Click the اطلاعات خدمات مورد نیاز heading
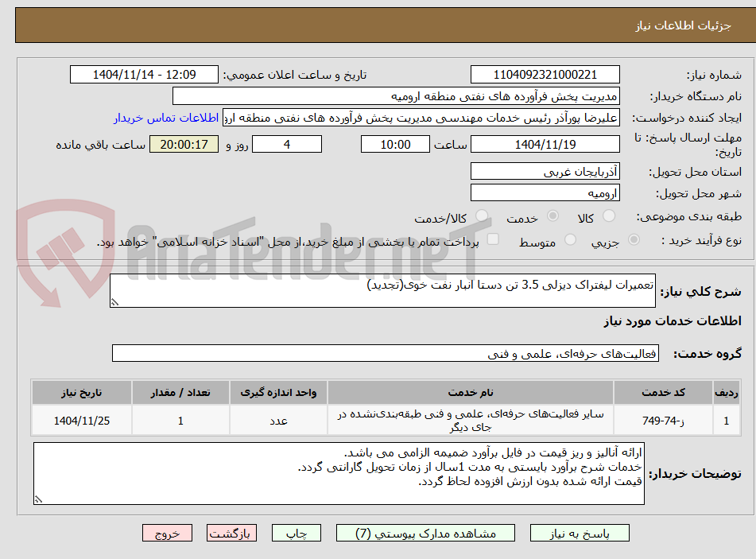756x559 pixels. point(672,321)
